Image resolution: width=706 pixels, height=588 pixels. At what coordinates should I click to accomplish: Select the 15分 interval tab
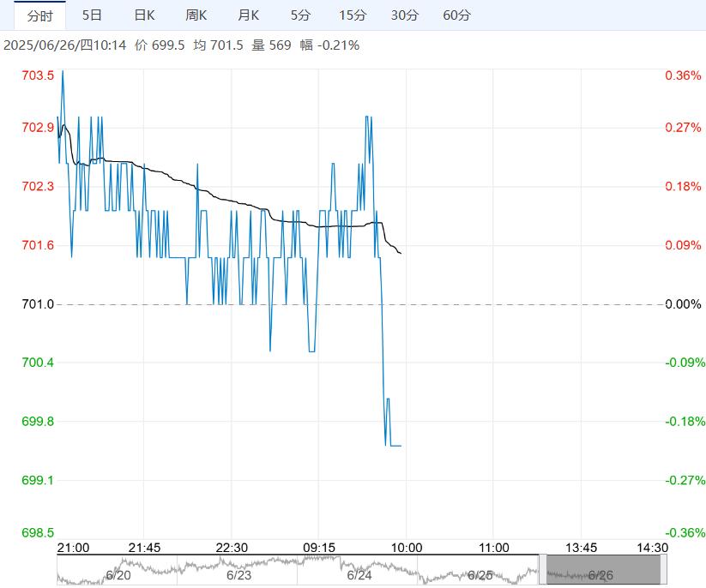pos(352,15)
